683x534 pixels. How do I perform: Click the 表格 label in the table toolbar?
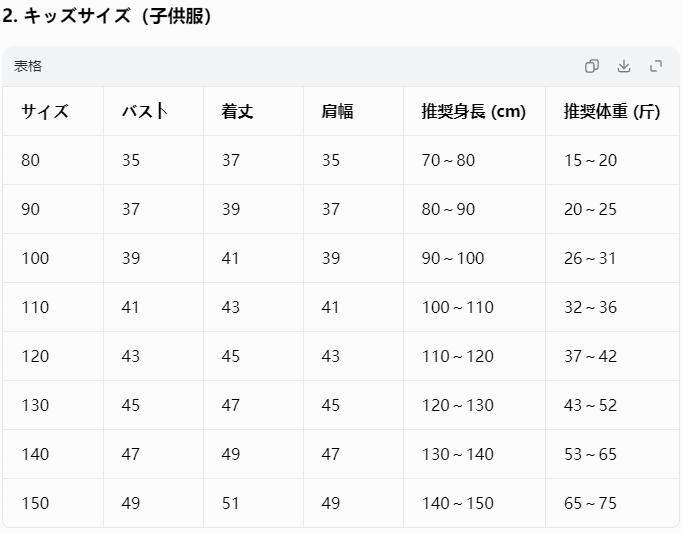coord(28,66)
